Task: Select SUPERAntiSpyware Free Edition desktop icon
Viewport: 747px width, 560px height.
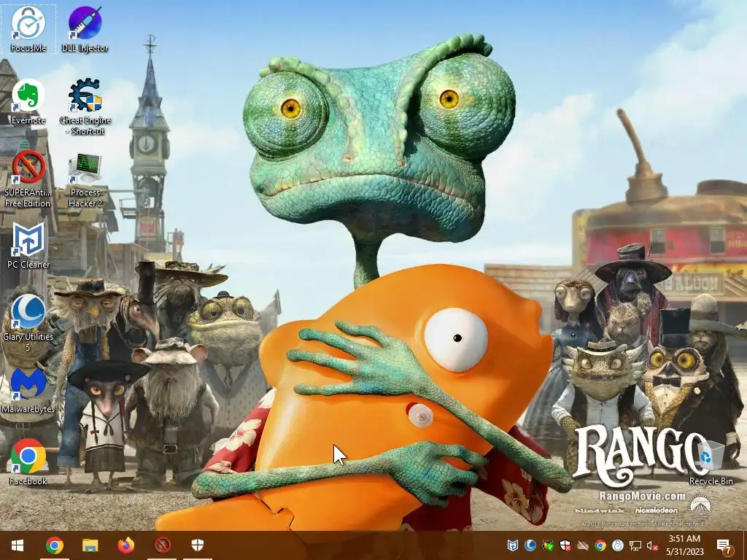Action: tap(28, 179)
